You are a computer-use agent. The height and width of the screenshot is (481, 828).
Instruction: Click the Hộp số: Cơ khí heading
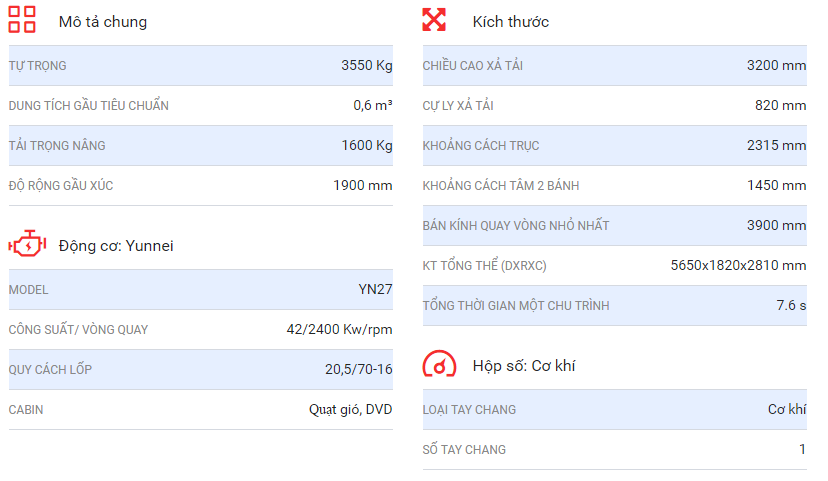tap(524, 366)
